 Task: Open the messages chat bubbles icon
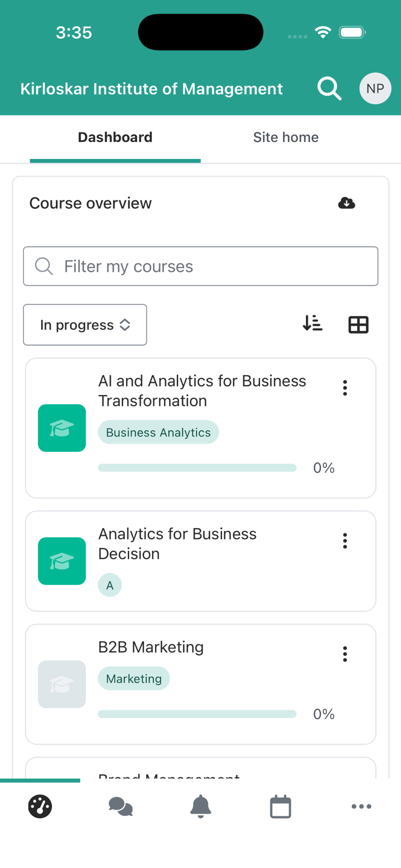point(120,806)
